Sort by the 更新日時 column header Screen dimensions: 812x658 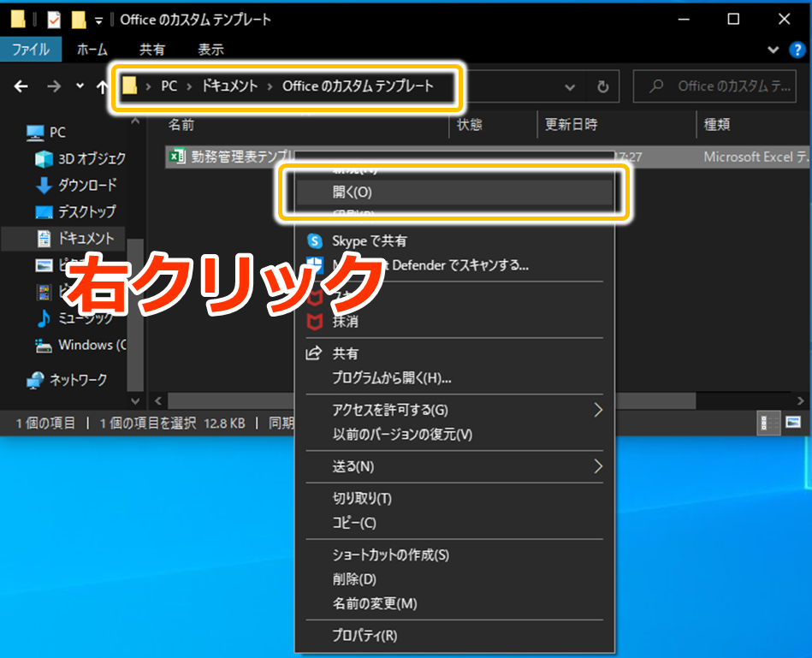572,125
